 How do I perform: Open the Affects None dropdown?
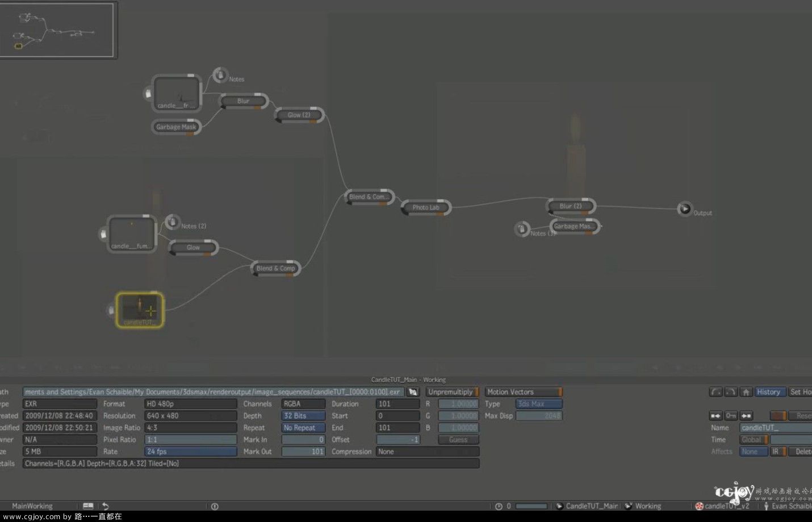pyautogui.click(x=754, y=452)
